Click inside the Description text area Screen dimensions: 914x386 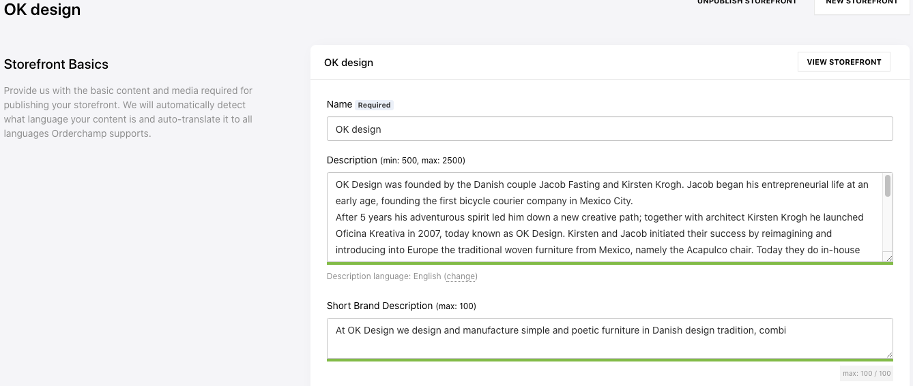pyautogui.click(x=605, y=217)
